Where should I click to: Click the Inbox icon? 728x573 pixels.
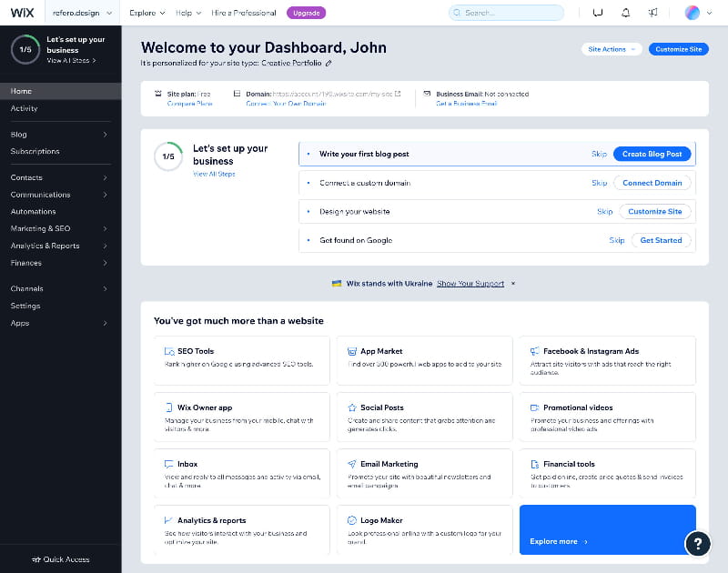167,463
